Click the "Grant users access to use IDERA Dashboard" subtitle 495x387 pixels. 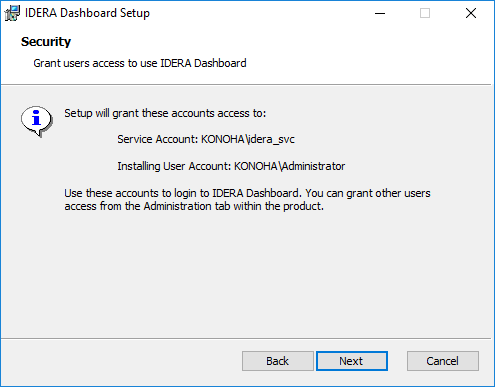pyautogui.click(x=140, y=63)
